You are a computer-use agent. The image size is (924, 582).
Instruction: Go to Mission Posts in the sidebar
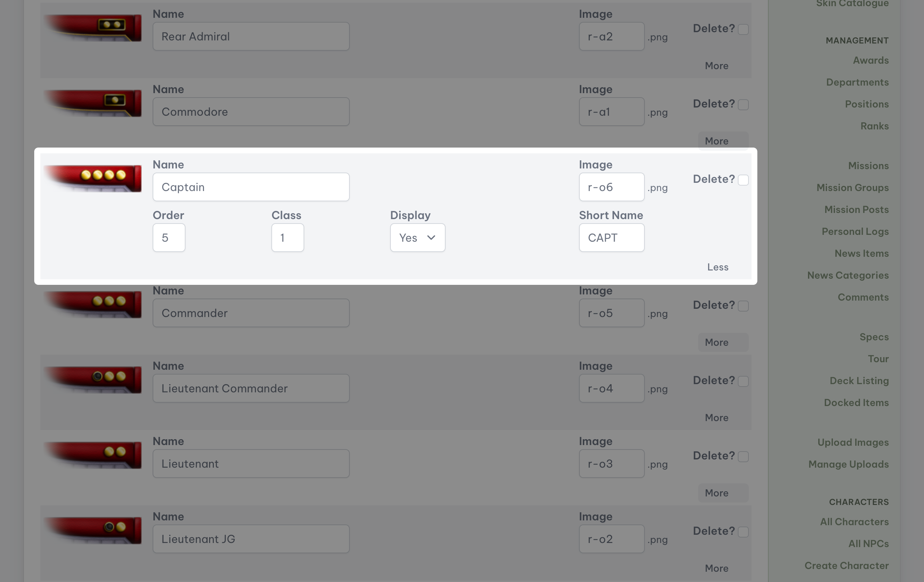[856, 210]
